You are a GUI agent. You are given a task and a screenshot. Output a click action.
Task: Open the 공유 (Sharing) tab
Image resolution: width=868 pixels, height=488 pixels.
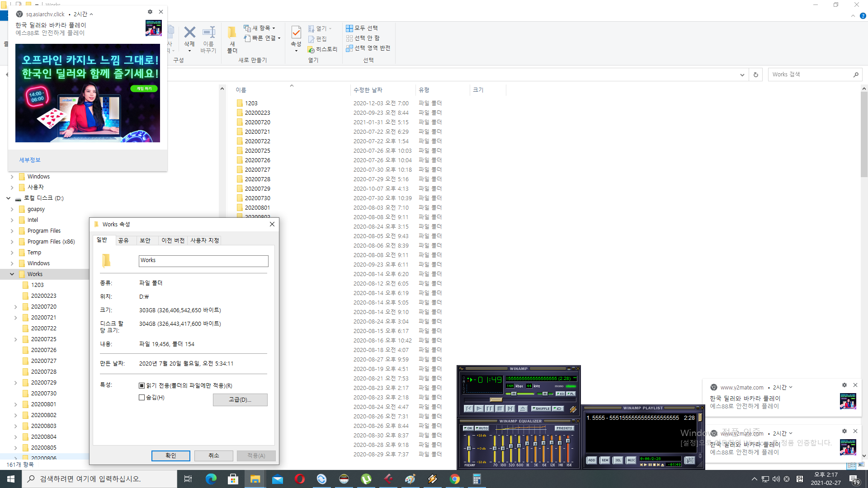click(123, 240)
